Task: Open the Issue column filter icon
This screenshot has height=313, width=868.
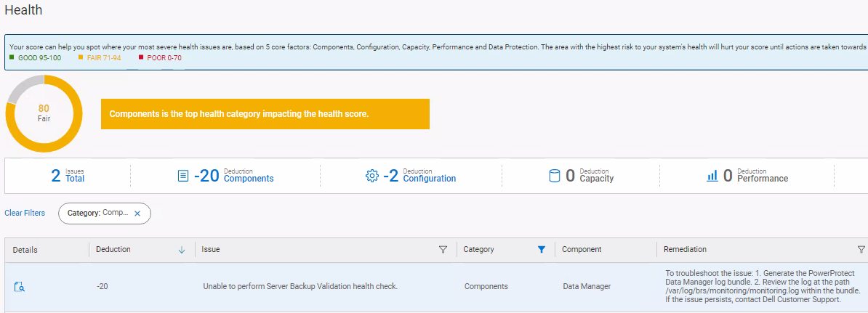Action: pyautogui.click(x=443, y=250)
